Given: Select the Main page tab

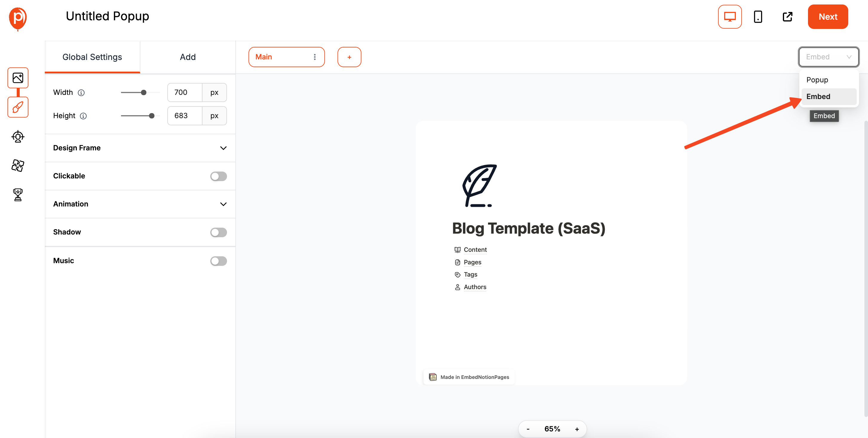Looking at the screenshot, I should [x=286, y=57].
